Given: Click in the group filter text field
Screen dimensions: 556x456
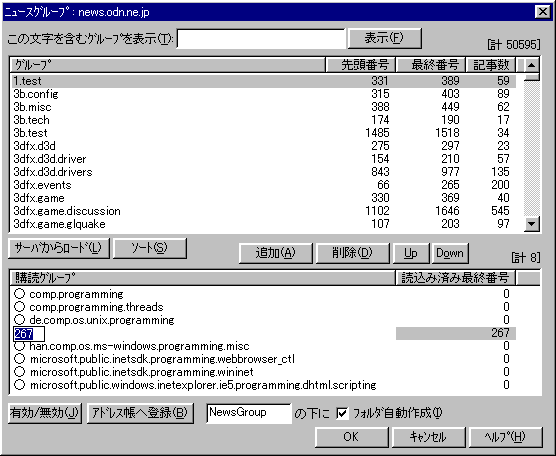Looking at the screenshot, I should [261, 39].
